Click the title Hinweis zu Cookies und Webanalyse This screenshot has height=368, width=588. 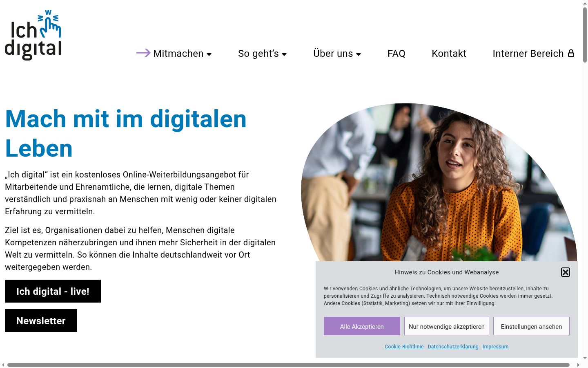(446, 272)
